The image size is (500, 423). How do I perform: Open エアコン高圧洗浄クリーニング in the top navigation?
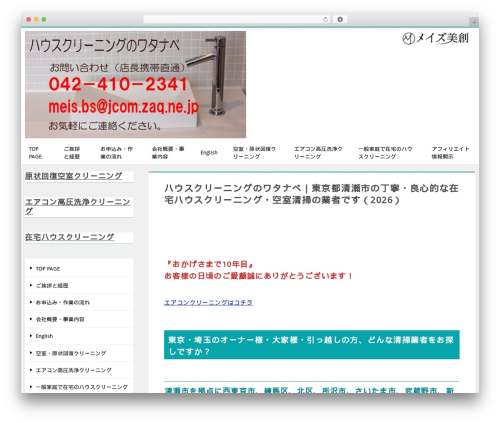pyautogui.click(x=318, y=153)
